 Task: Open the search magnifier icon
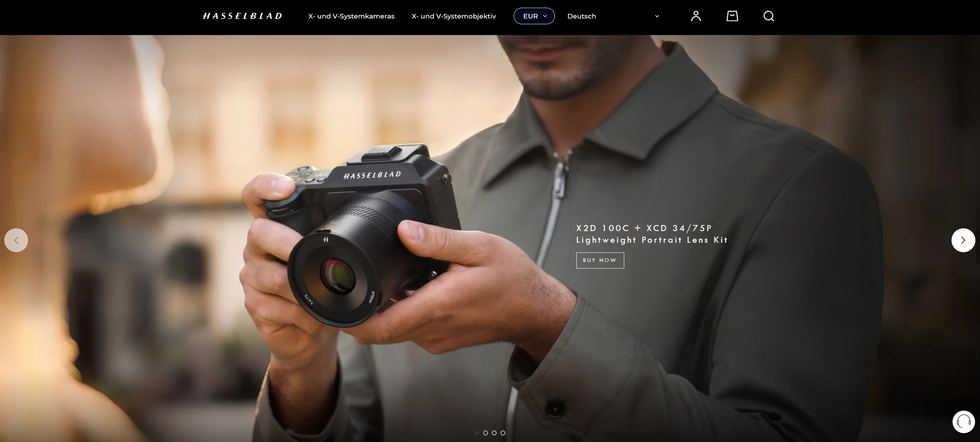[769, 16]
